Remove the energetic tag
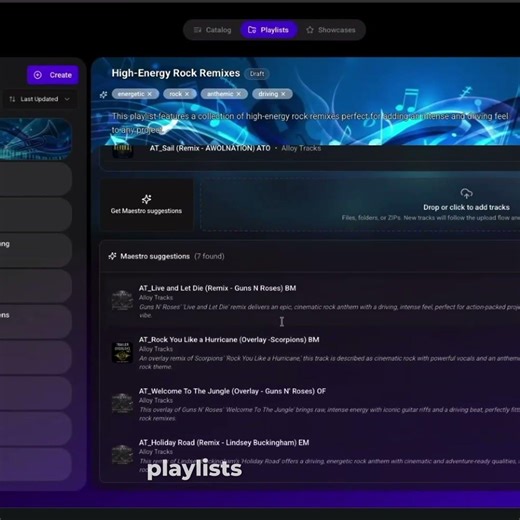This screenshot has height=520, width=520. [x=150, y=94]
